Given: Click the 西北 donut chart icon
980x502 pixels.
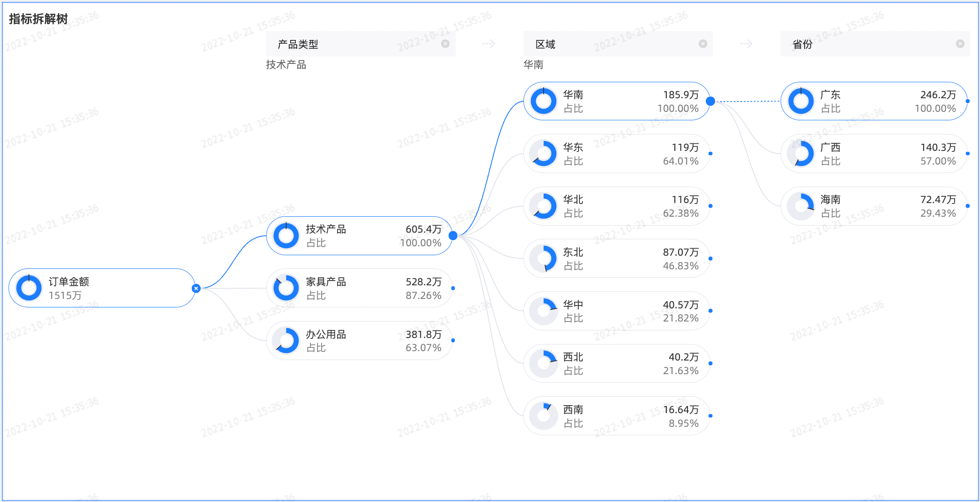Looking at the screenshot, I should pyautogui.click(x=544, y=363).
